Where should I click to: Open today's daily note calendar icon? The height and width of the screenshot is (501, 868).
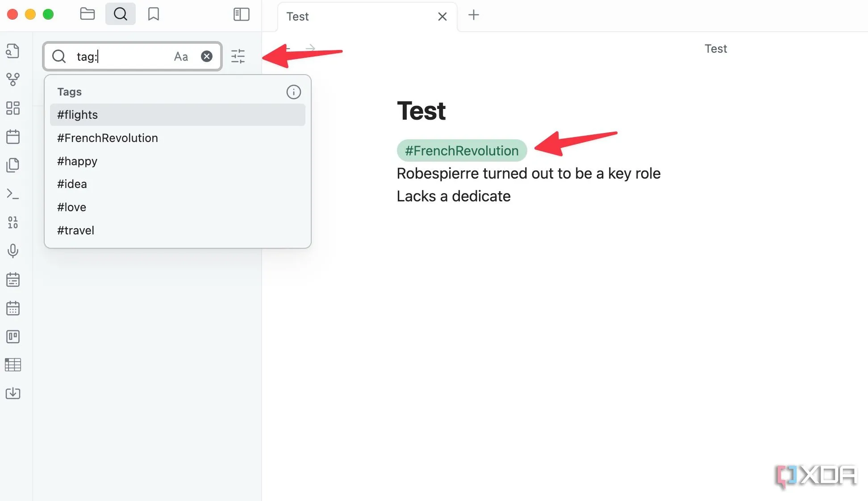coord(13,137)
